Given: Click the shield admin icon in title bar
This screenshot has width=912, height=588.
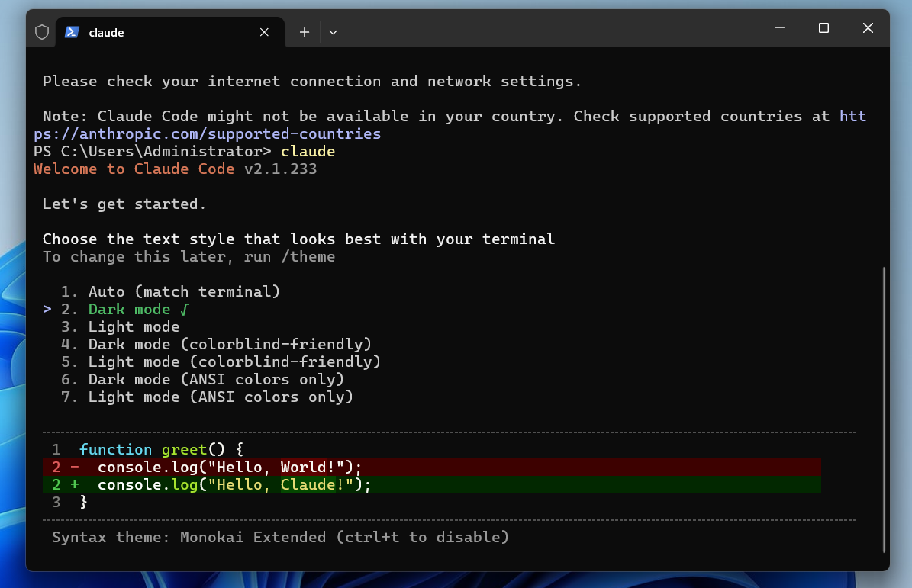Looking at the screenshot, I should point(42,32).
